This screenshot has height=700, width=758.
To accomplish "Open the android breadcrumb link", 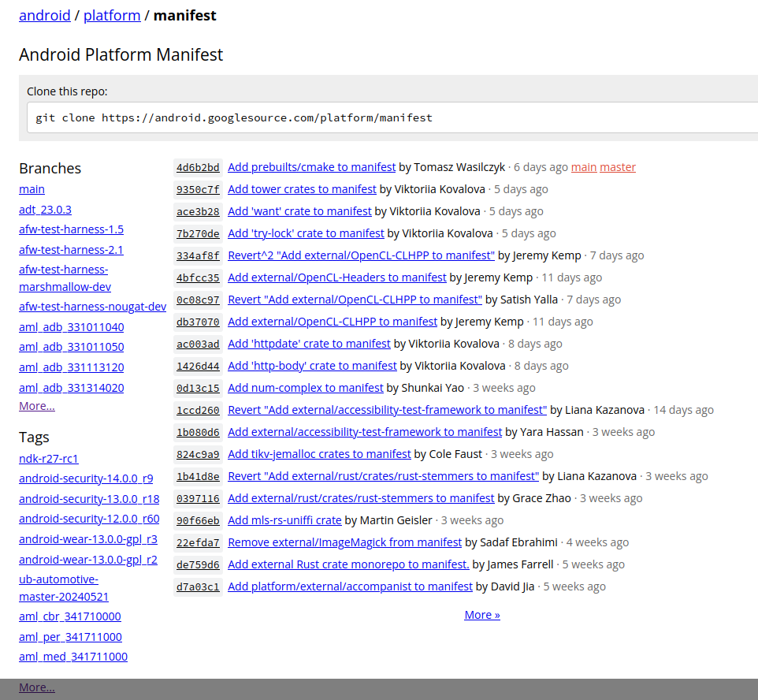I will [x=44, y=15].
